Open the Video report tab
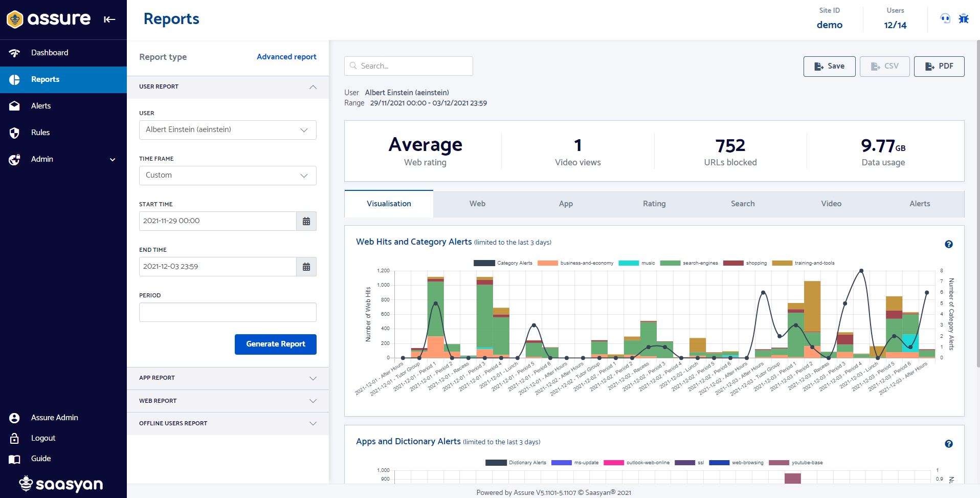The width and height of the screenshot is (980, 498). [x=831, y=204]
